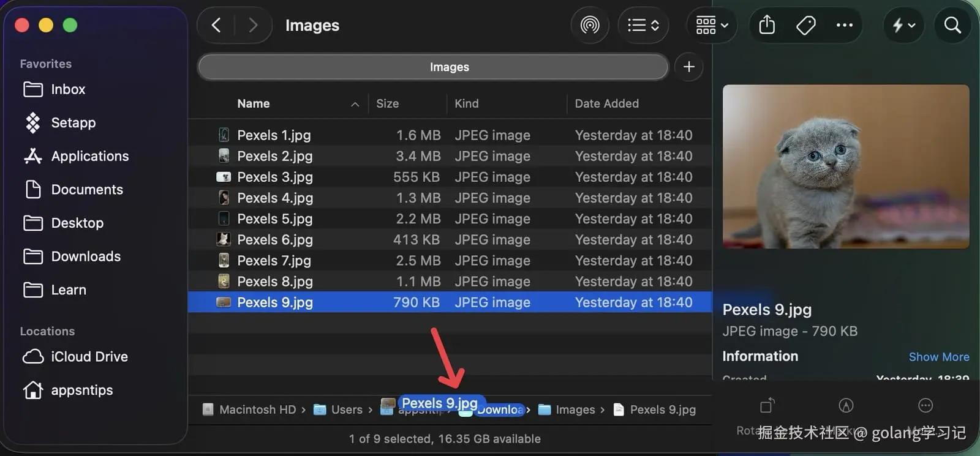The width and height of the screenshot is (980, 456).
Task: Open the list view options dropdown
Action: click(643, 25)
